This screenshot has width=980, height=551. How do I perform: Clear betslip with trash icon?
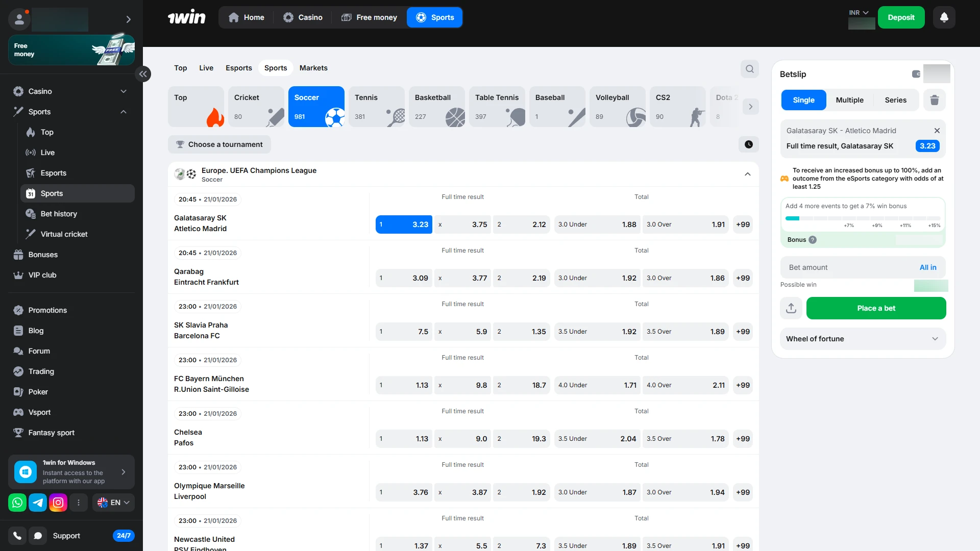[x=934, y=100]
